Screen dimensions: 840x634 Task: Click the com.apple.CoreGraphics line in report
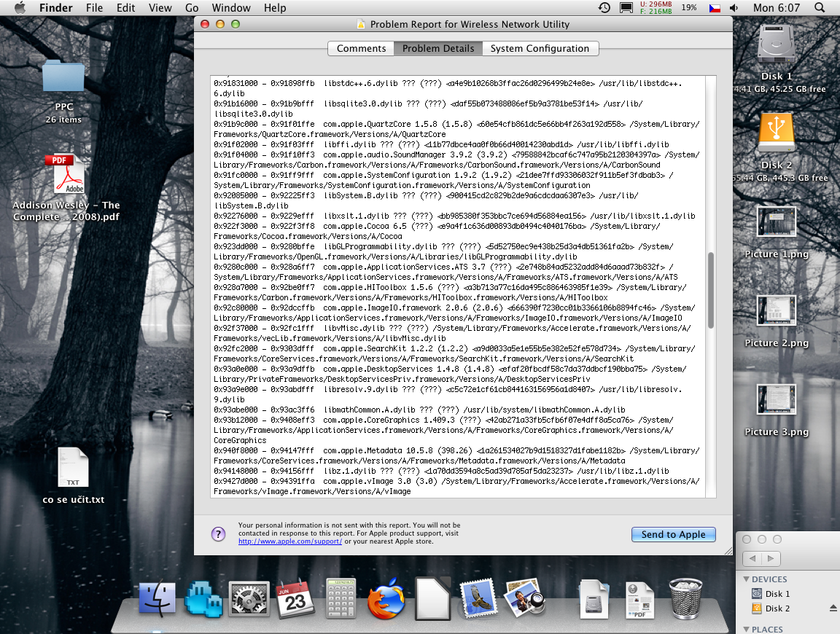[443, 430]
